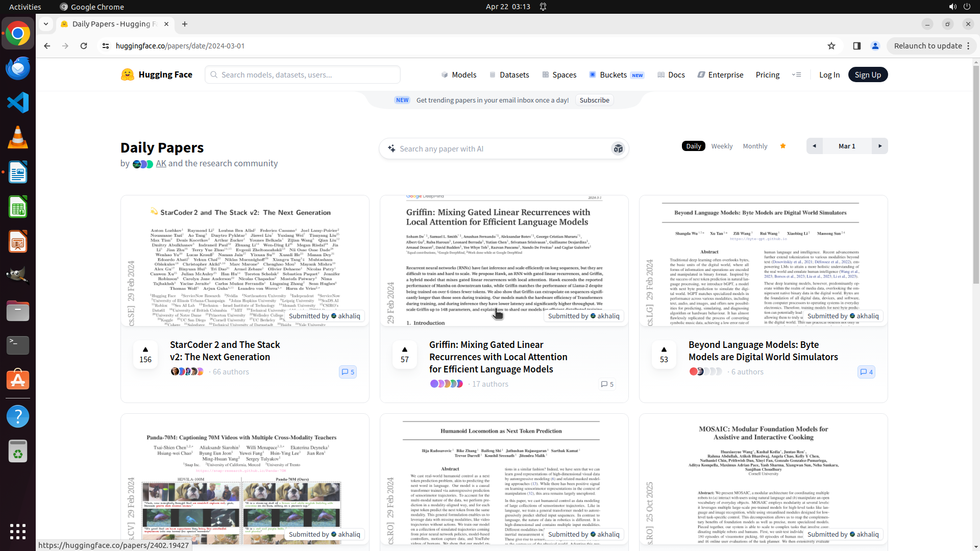Click the AI search cube icon
Viewport: 980px width, 551px height.
tap(618, 148)
